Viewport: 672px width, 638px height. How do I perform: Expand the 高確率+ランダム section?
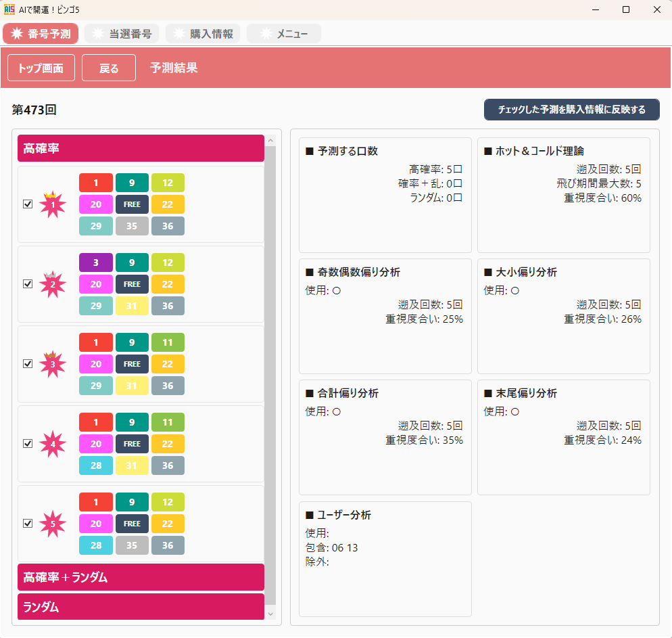click(141, 577)
